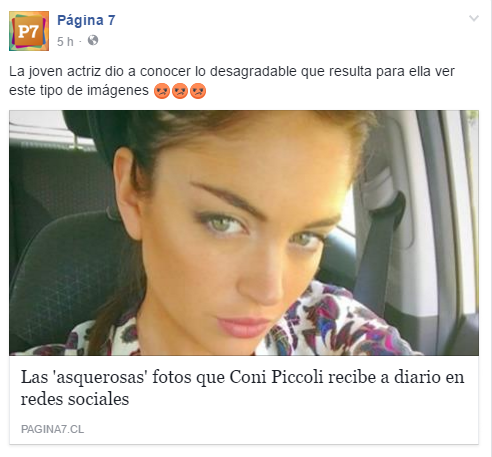Visit the PAGINA7.CL domain label
492x457 pixels.
point(52,429)
